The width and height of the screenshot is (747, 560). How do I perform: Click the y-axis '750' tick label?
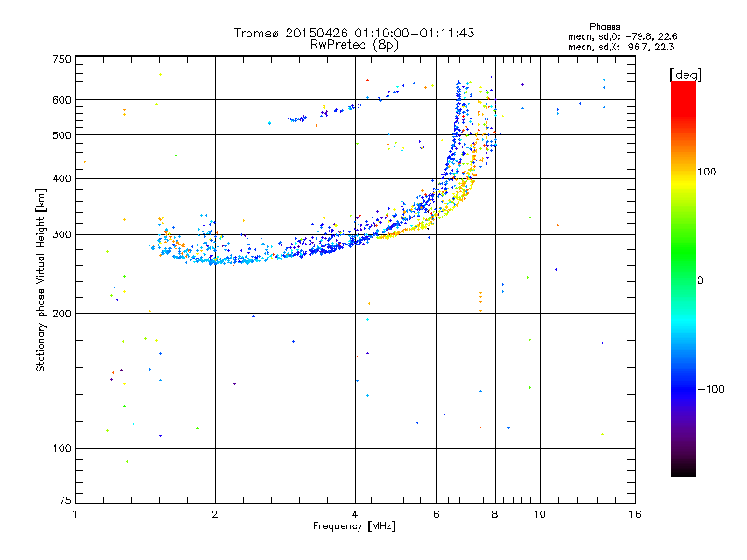pyautogui.click(x=62, y=59)
